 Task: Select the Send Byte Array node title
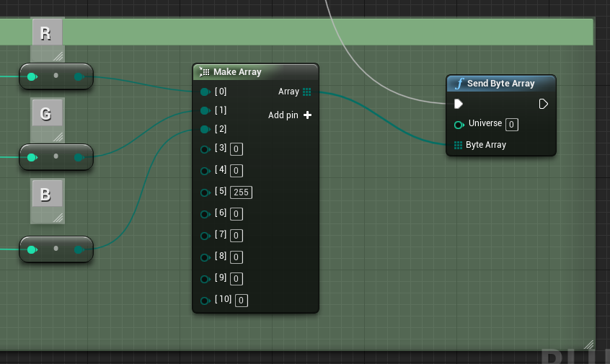click(x=500, y=84)
